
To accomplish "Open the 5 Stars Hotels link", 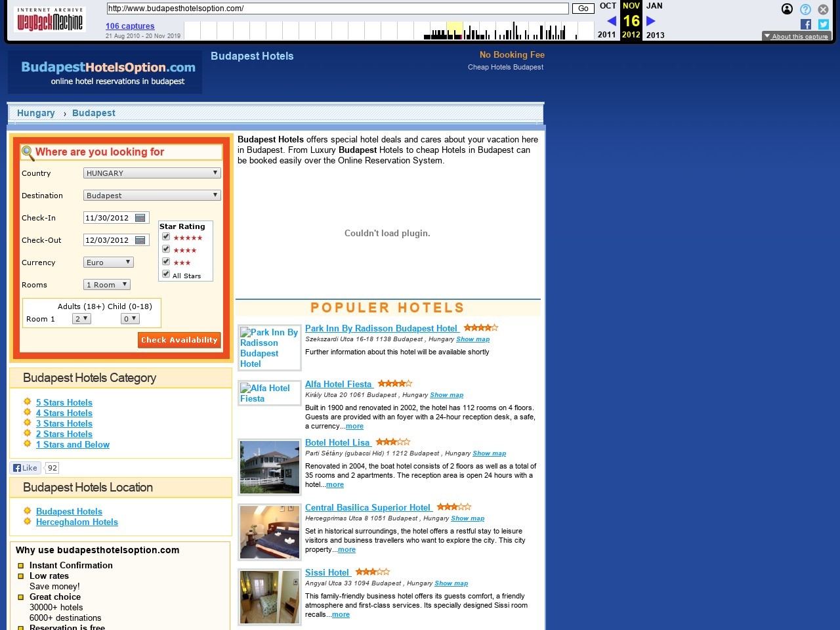I will coord(64,402).
